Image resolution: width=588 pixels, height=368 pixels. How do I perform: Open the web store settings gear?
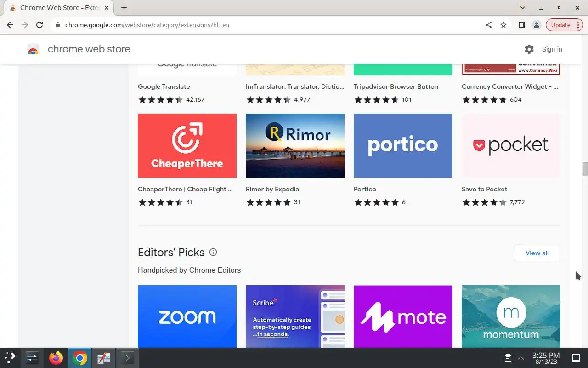[x=529, y=49]
